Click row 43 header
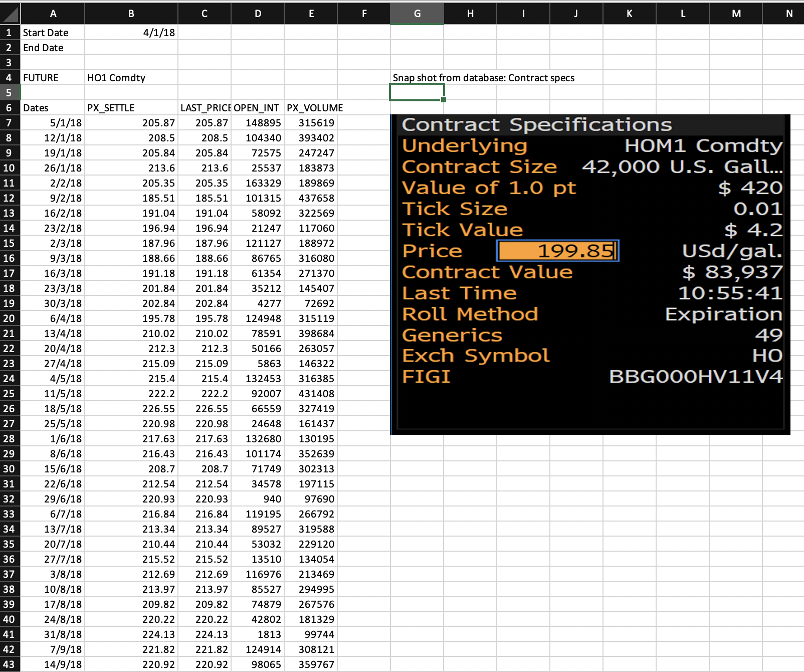This screenshot has height=672, width=804. [10, 664]
